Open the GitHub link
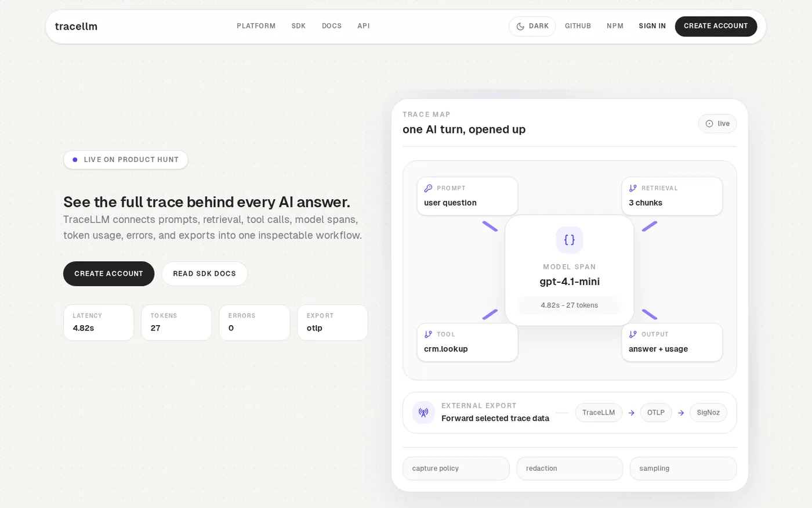Screen dimensions: 812x508 578,26
